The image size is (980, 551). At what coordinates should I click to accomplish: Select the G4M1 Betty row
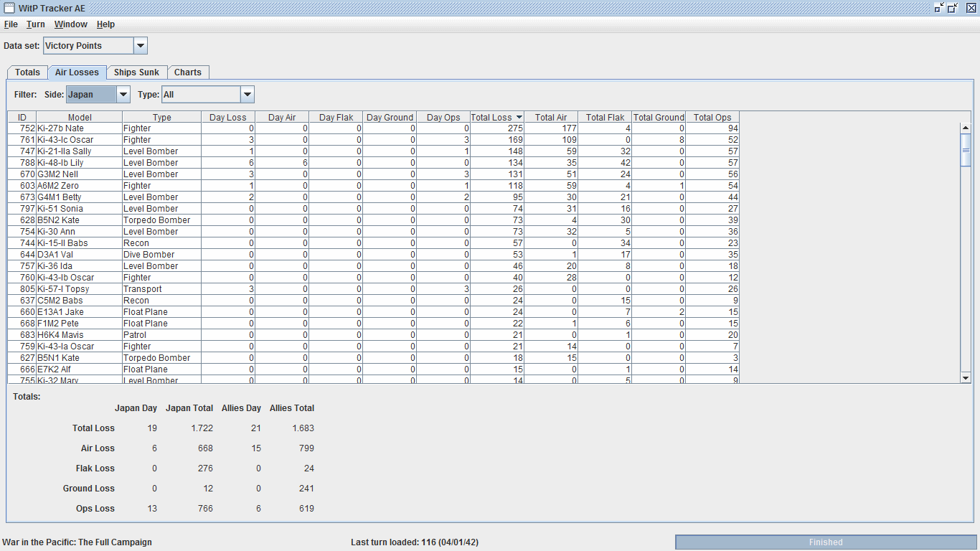tap(374, 197)
